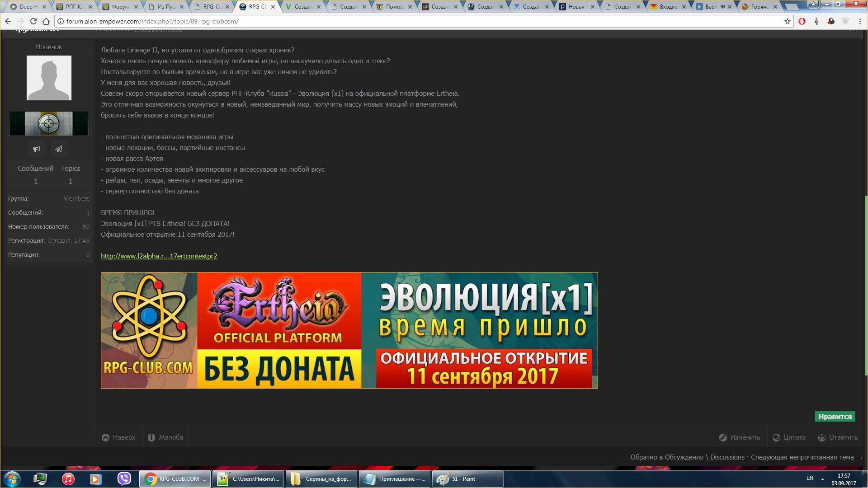The height and width of the screenshot is (488, 868).
Task: Edit the post via Изменить
Action: [740, 437]
